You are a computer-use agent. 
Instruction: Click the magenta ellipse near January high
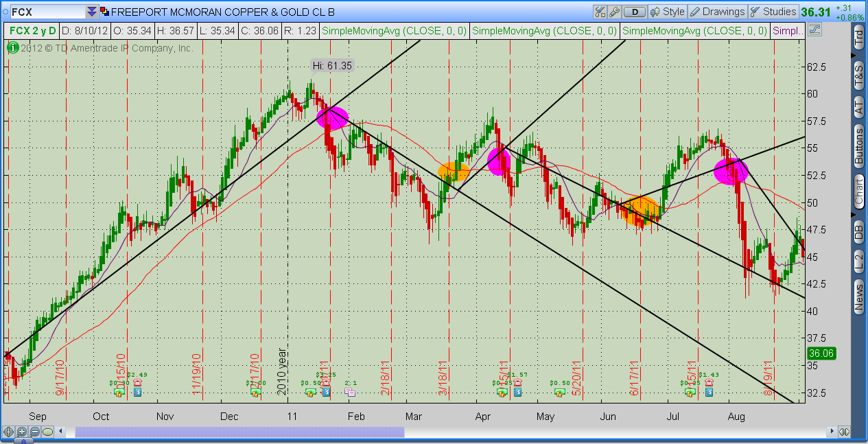[332, 117]
